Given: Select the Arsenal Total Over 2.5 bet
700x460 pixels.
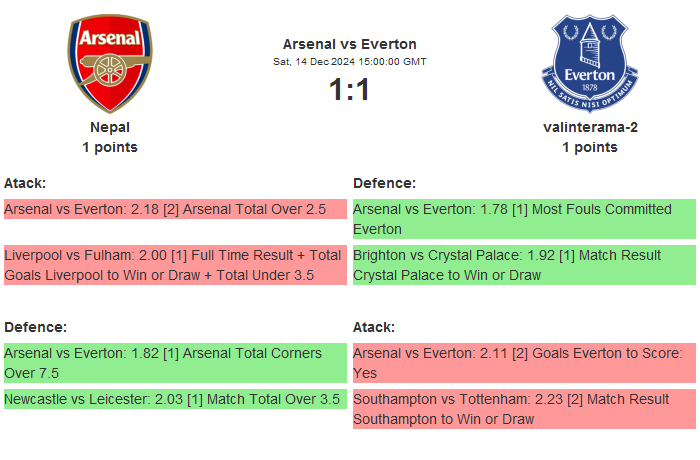Looking at the screenshot, I should coord(175,209).
